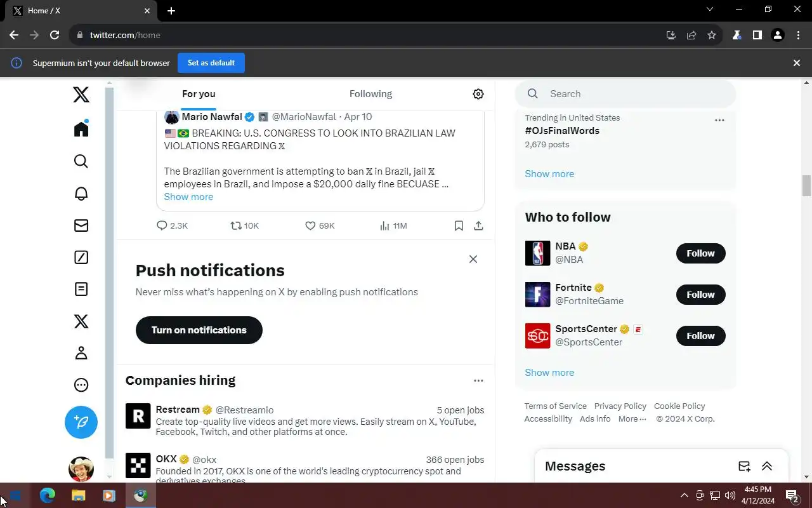Open the Messages envelope sidebar icon
Image resolution: width=812 pixels, height=508 pixels.
(81, 225)
